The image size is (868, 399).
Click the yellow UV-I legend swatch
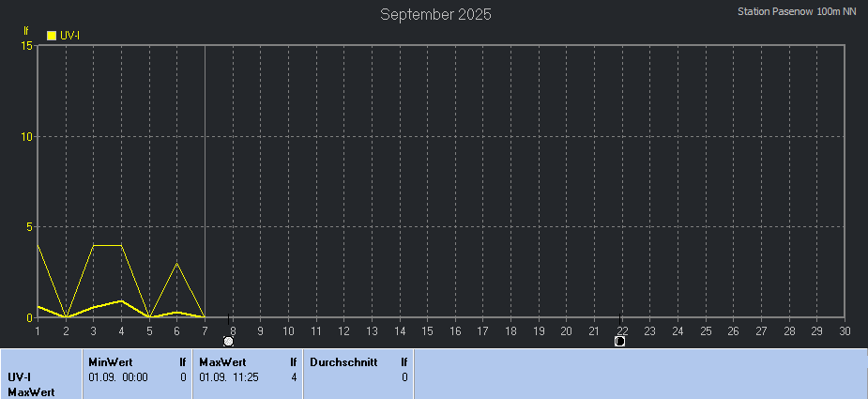(52, 36)
